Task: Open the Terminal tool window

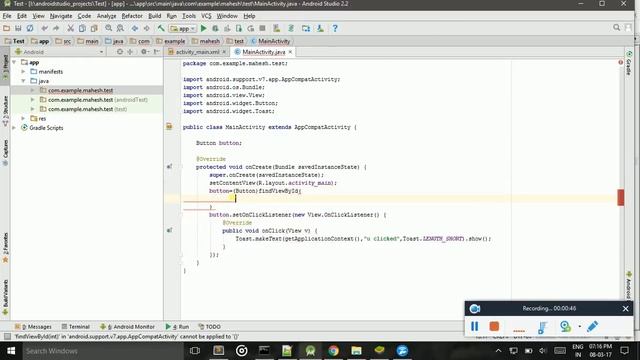Action: point(76,327)
